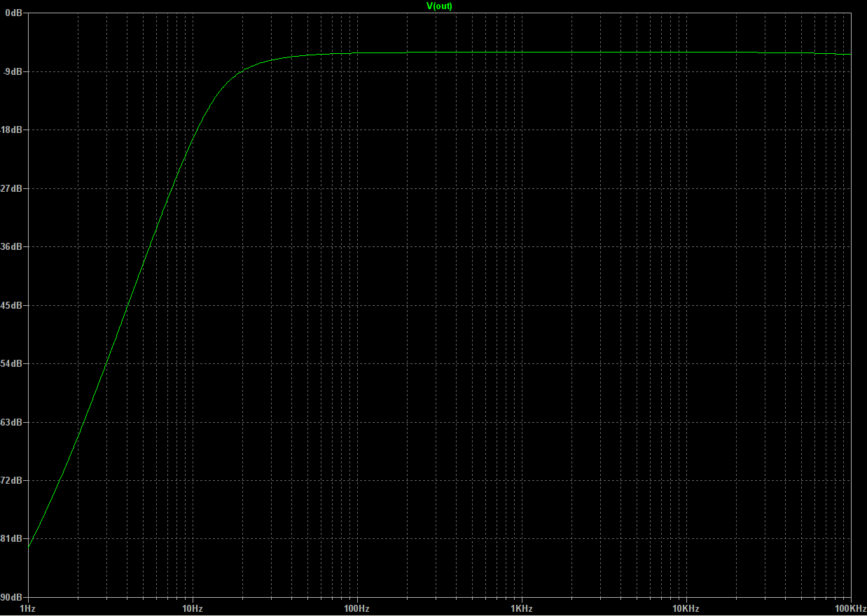Click the 90dB axis label
Viewport: 867px width, 616px height.
click(12, 597)
